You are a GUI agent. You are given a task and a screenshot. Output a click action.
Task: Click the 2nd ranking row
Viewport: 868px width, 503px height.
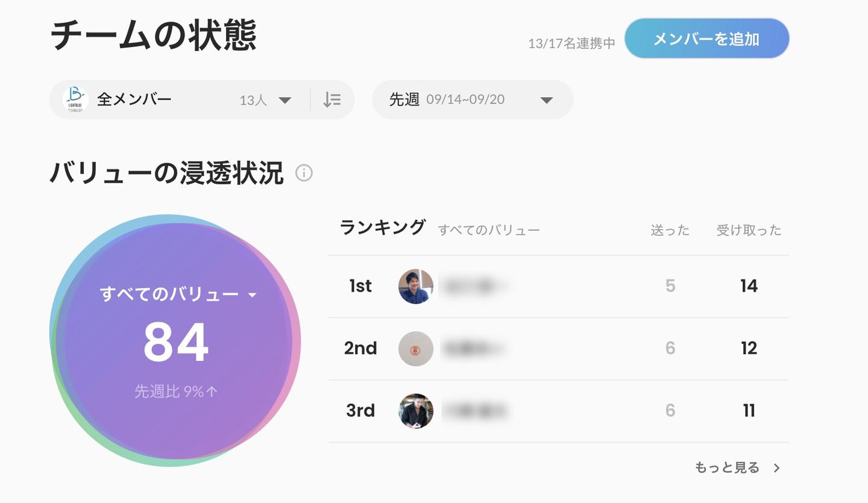[x=558, y=349]
